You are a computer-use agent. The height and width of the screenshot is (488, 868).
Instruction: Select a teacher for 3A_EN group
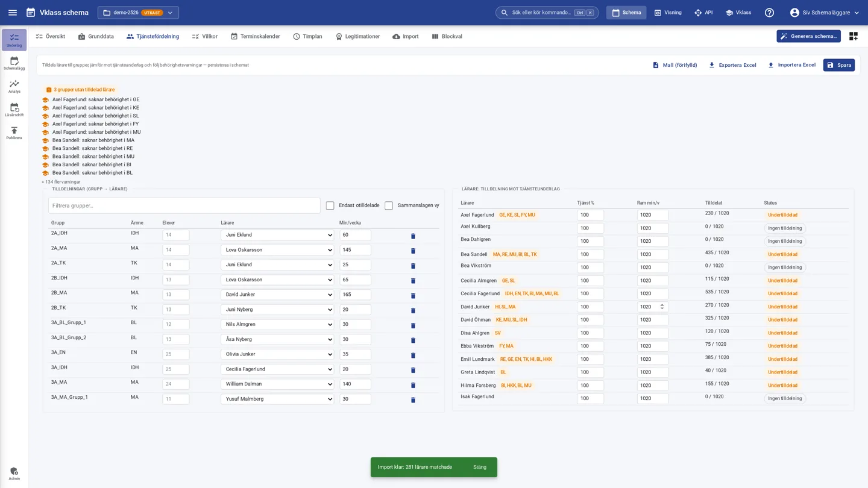277,354
